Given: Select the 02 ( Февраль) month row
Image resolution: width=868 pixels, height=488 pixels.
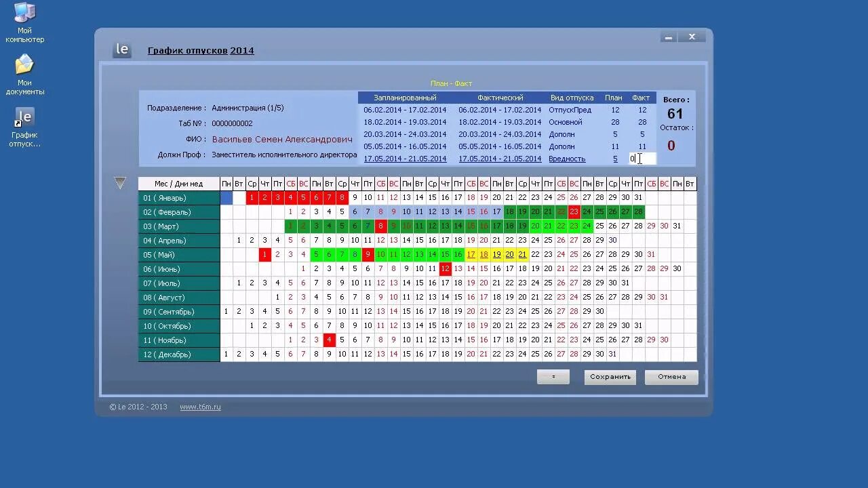Looking at the screenshot, I should 179,212.
